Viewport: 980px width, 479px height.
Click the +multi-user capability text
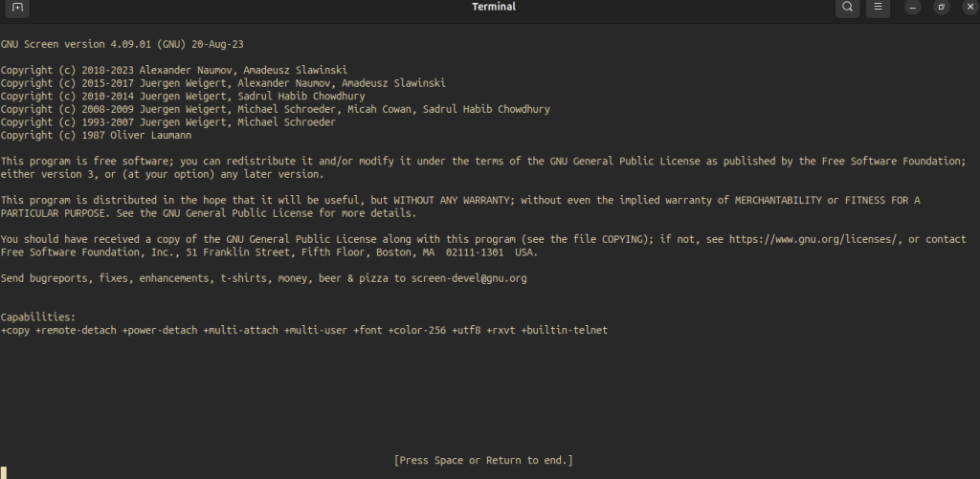pos(316,331)
